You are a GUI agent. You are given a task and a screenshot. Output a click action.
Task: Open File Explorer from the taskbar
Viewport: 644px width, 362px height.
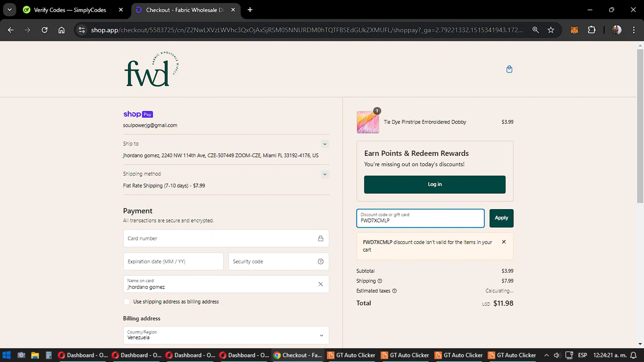[x=35, y=355]
